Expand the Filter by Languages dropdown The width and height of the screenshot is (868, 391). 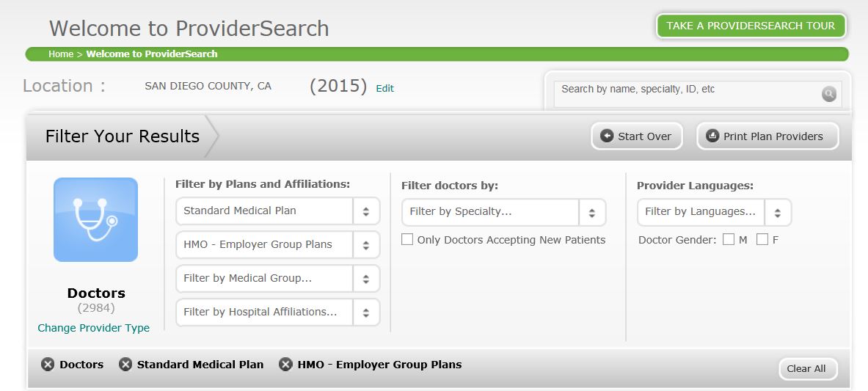coord(714,212)
